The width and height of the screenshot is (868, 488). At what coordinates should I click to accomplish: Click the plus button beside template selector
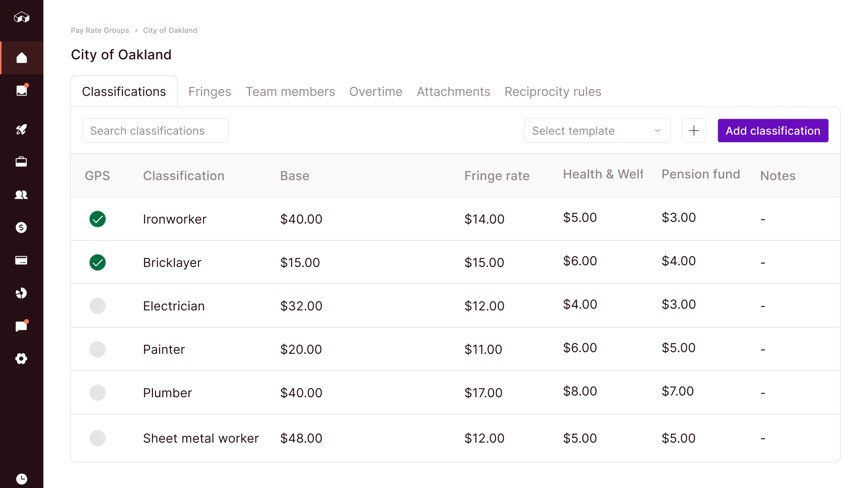(x=693, y=131)
